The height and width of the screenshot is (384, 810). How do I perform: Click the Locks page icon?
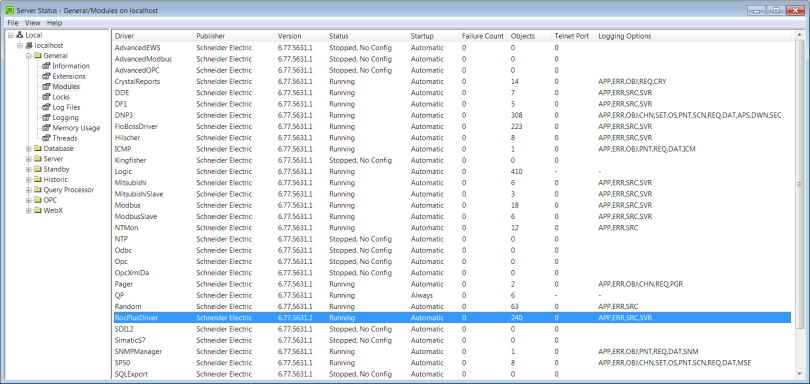click(46, 97)
